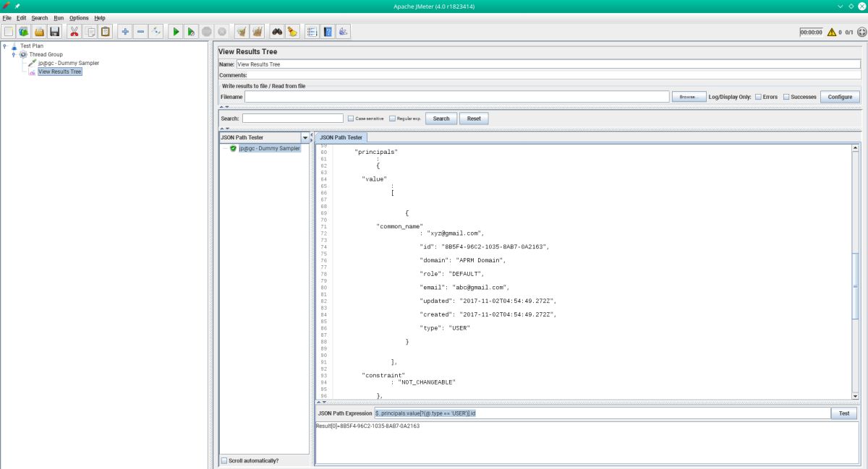Collapse all nodes with minus icon
Viewport: 868px width, 469px height.
coord(140,31)
